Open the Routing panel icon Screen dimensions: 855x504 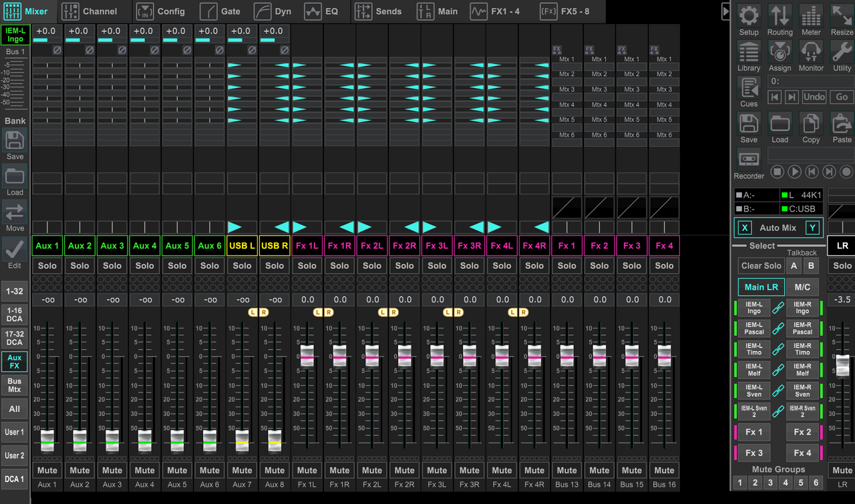(780, 16)
